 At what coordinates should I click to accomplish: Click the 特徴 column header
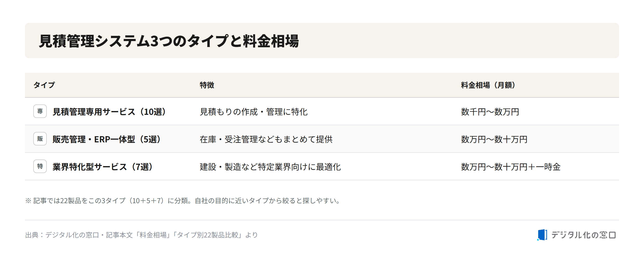coord(207,85)
